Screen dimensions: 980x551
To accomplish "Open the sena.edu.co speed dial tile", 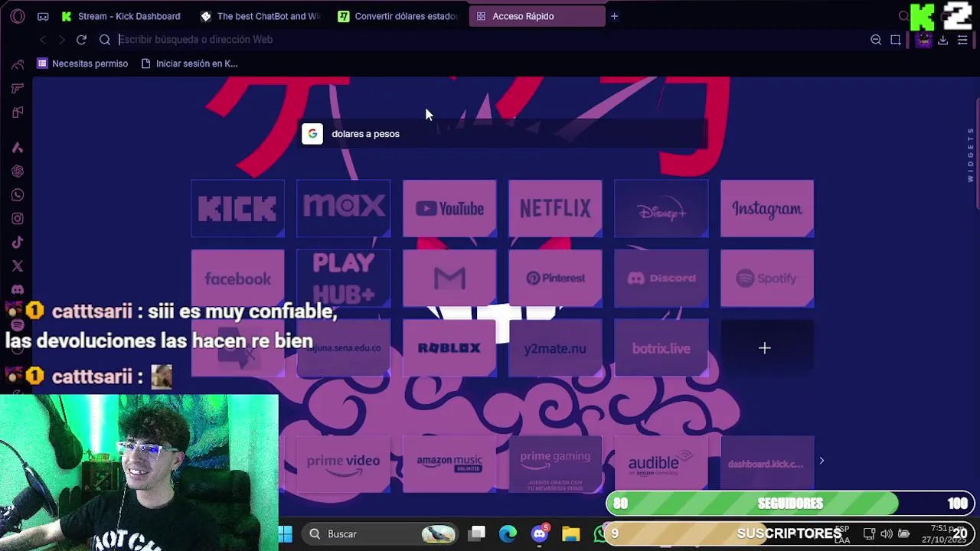I will click(344, 348).
